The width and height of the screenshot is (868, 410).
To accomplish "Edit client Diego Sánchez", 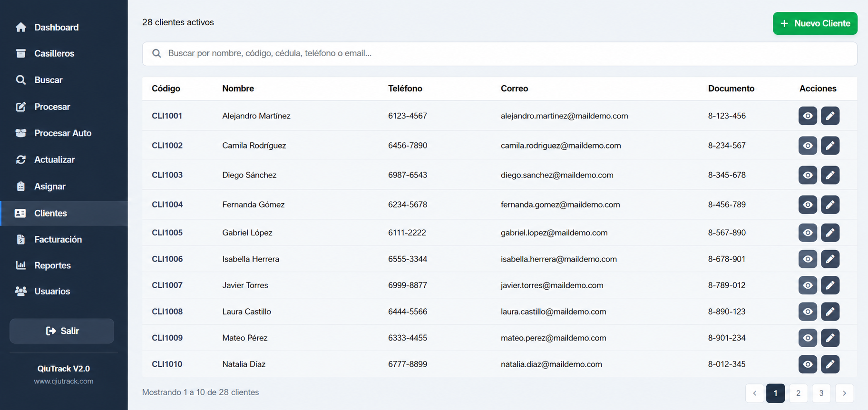I will tap(830, 175).
